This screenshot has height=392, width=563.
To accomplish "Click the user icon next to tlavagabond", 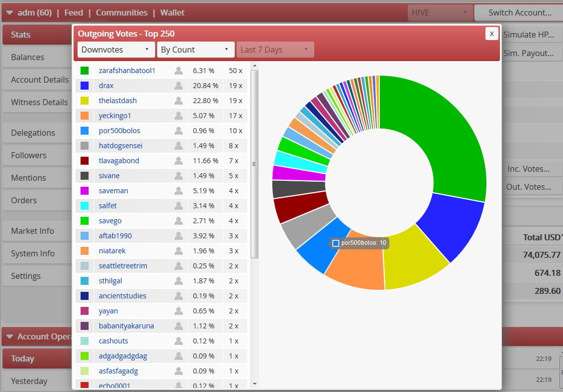I will [x=179, y=161].
